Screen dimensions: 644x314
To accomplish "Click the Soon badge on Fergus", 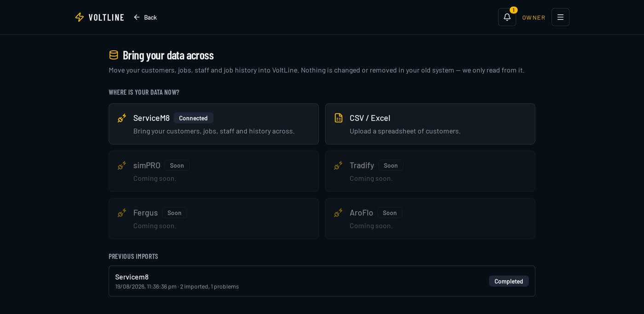I will tap(174, 213).
